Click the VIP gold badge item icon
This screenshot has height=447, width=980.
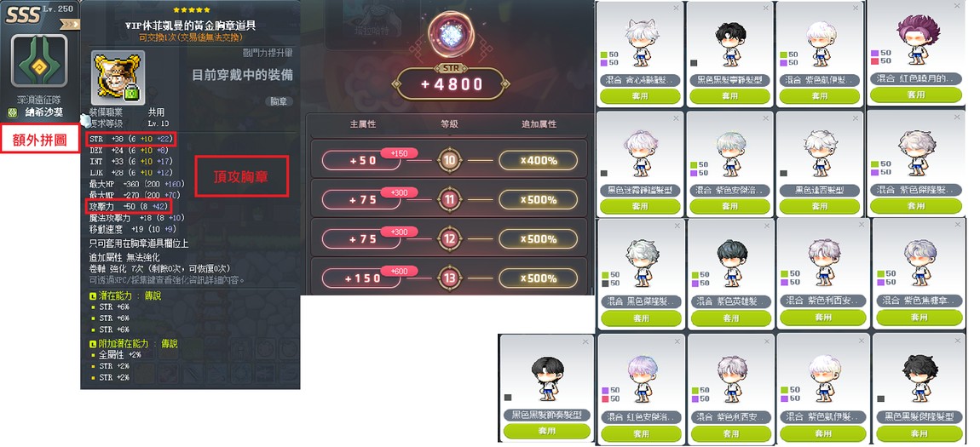[x=118, y=77]
